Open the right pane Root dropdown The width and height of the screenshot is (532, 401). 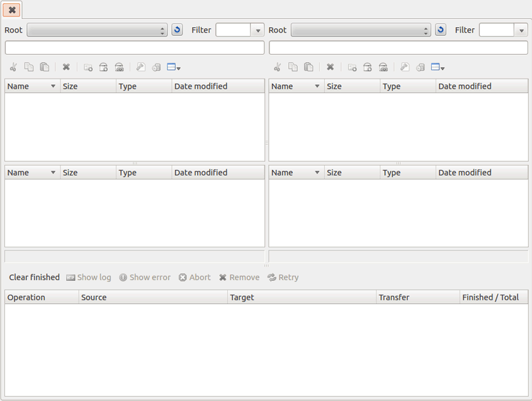click(361, 30)
